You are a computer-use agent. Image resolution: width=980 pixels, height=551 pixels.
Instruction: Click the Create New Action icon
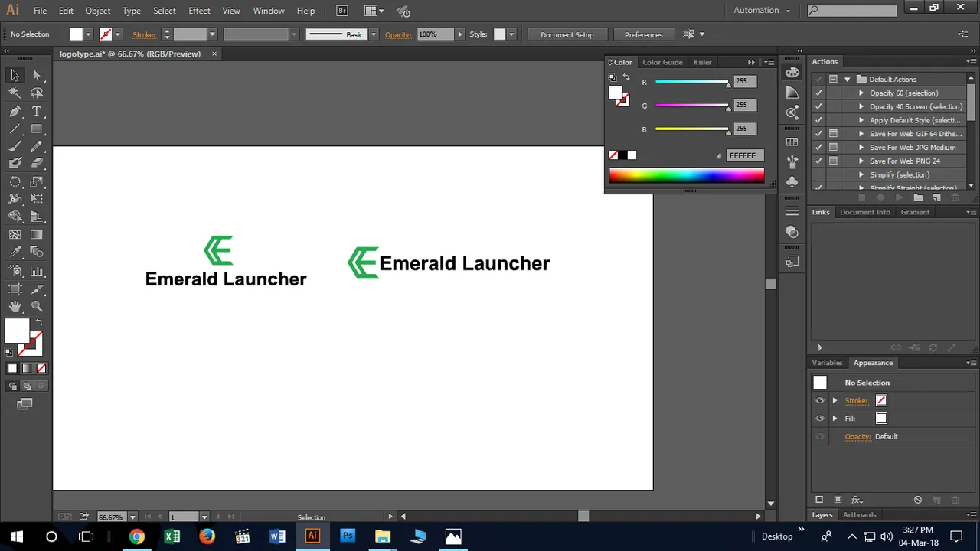coord(936,197)
